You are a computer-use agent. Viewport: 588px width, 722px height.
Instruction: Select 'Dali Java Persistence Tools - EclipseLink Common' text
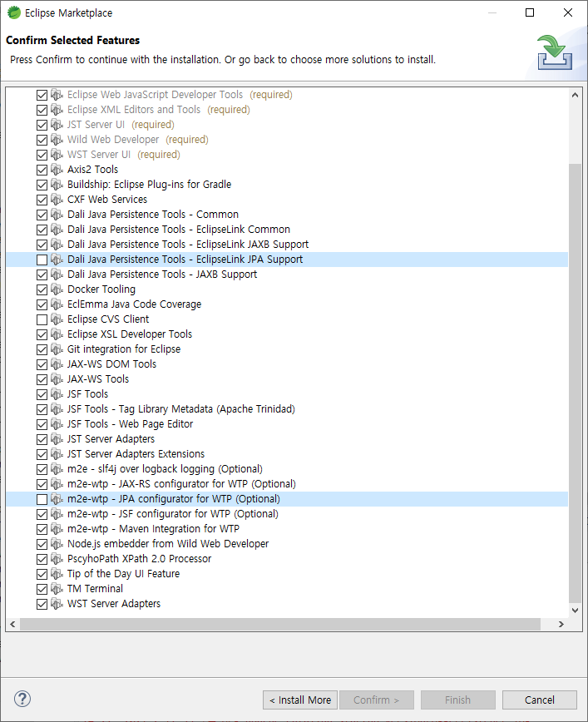pyautogui.click(x=179, y=230)
